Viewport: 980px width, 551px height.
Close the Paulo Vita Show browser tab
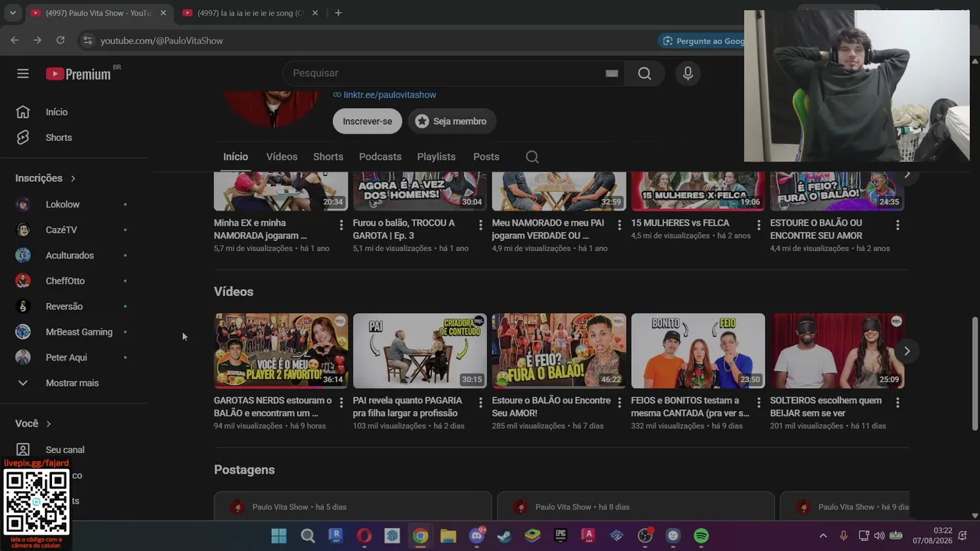pyautogui.click(x=163, y=13)
